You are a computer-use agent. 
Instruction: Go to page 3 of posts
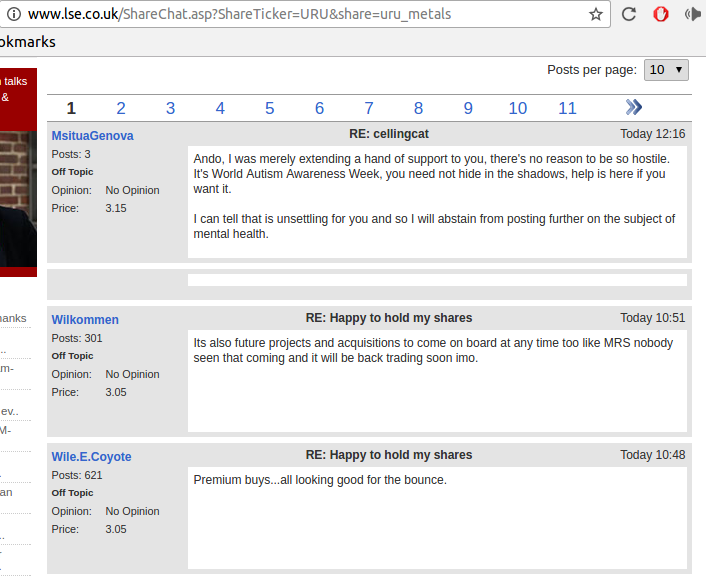(x=170, y=108)
